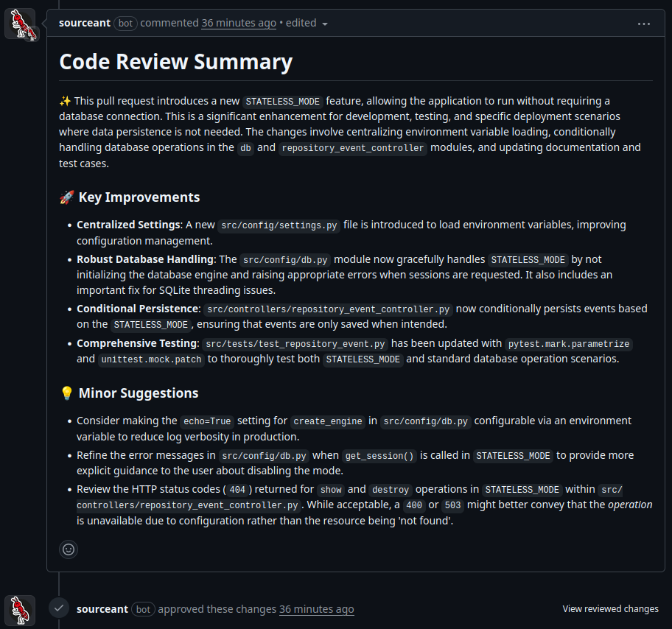Click the create_engine code label

click(x=328, y=421)
